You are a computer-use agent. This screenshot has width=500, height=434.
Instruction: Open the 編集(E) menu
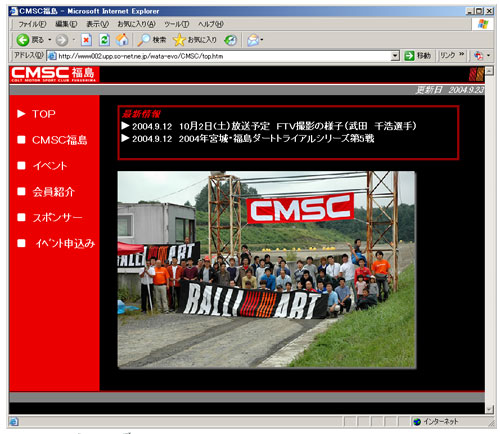(66, 24)
